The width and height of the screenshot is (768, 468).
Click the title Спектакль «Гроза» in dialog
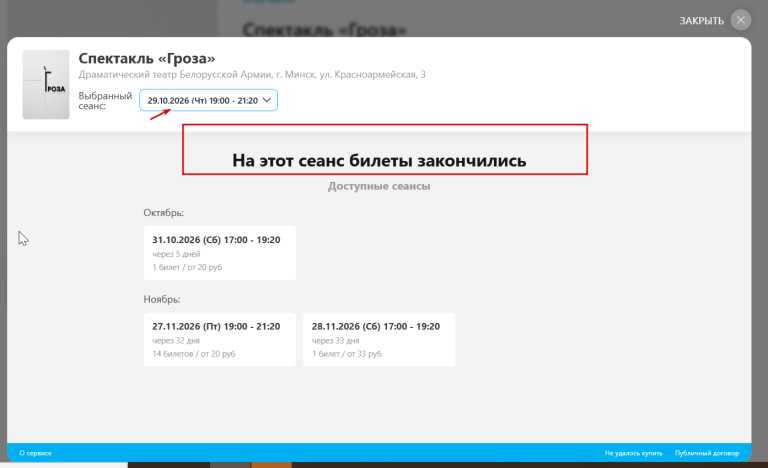147,58
